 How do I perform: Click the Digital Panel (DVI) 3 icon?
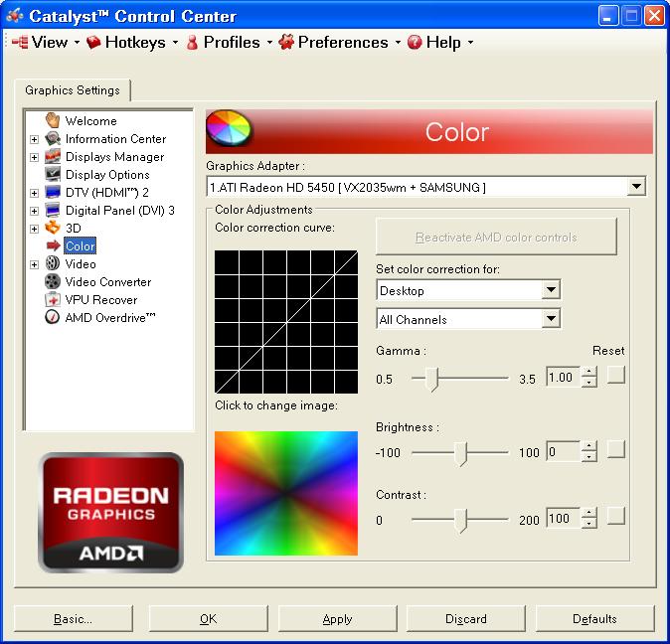(x=53, y=210)
